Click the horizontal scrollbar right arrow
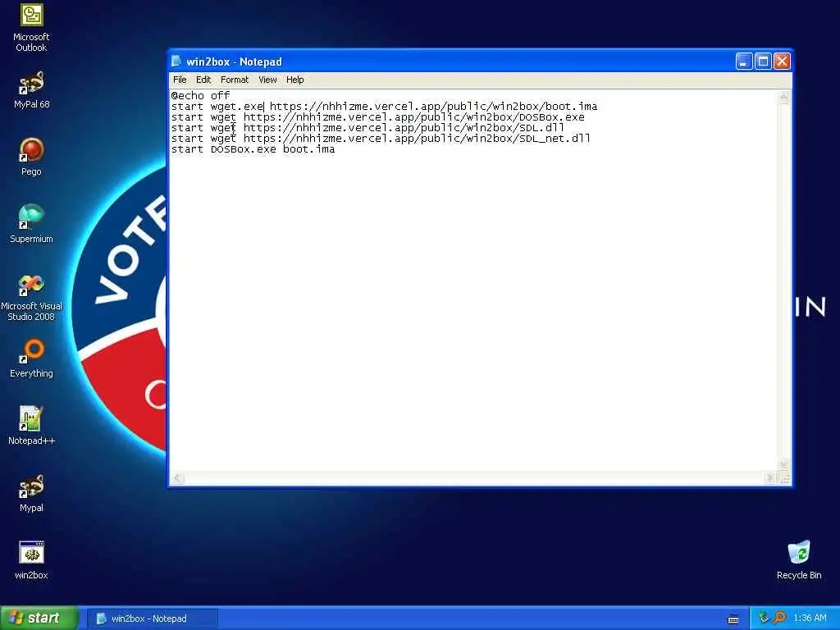The height and width of the screenshot is (630, 840). (x=770, y=478)
